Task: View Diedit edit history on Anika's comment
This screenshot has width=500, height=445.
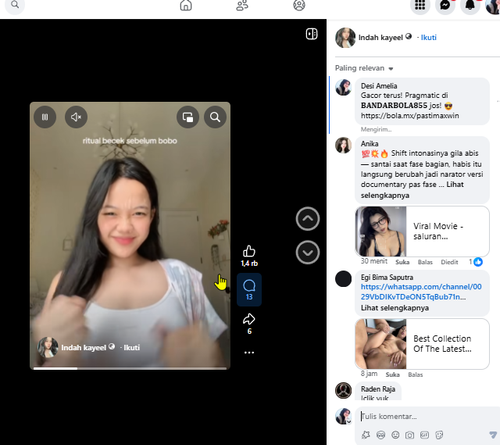Action: (x=449, y=262)
